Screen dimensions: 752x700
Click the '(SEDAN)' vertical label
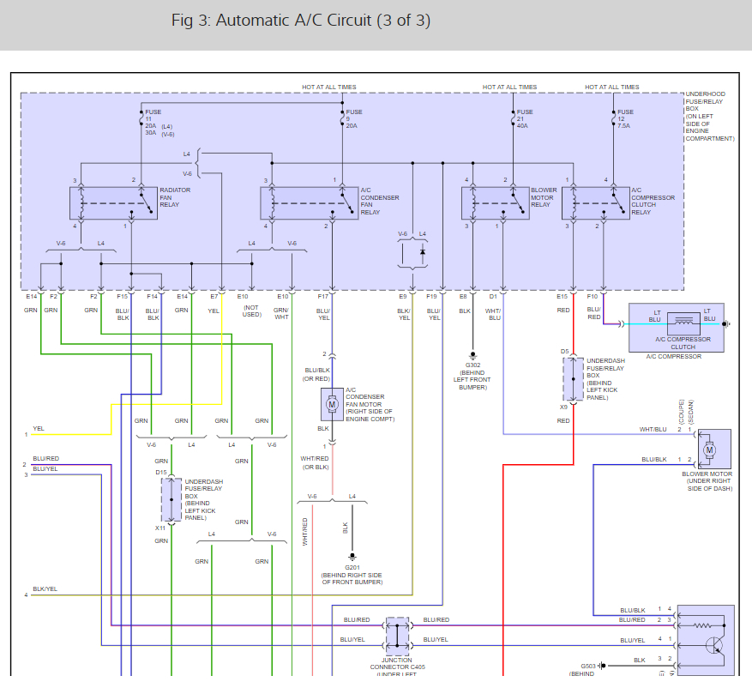point(691,412)
